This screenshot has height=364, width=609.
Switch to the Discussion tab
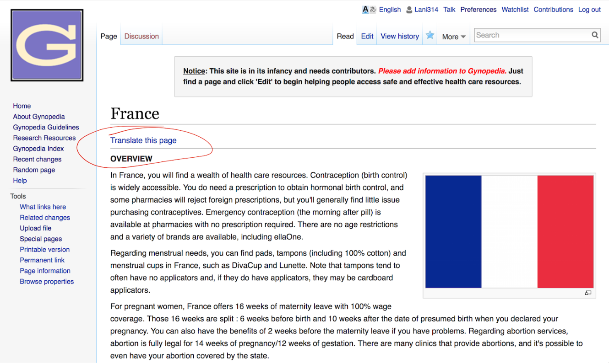click(141, 36)
